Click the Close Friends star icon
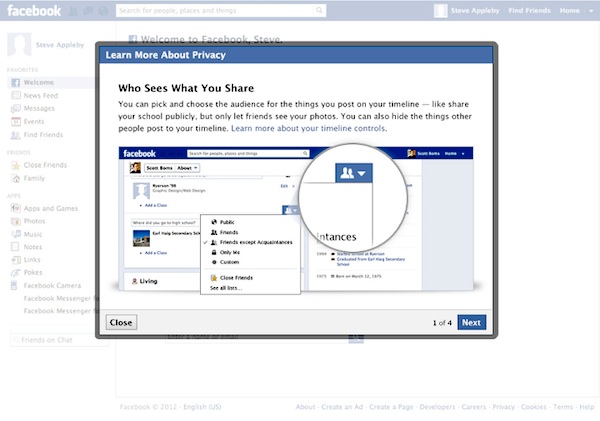Screen dimensions: 600x421 (16, 165)
